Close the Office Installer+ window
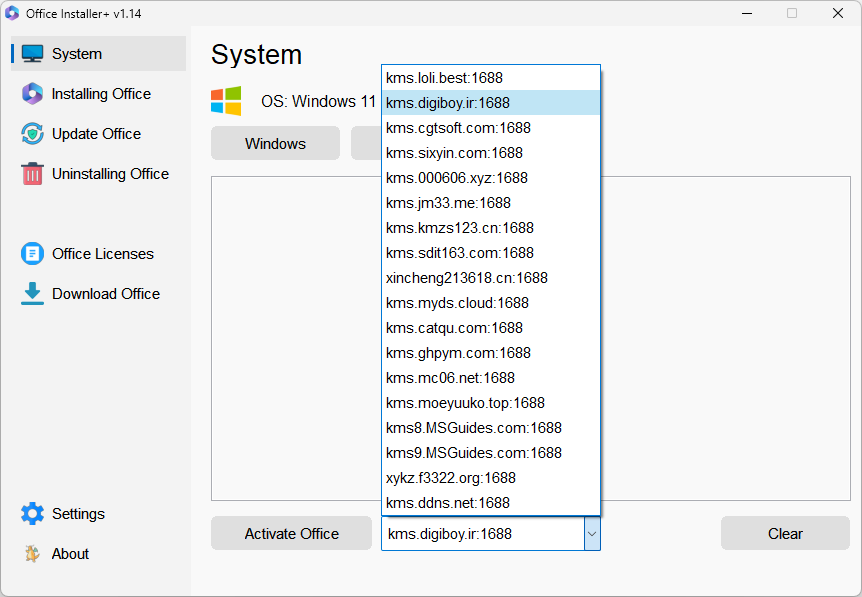Viewport: 862px width, 597px height. (x=838, y=13)
